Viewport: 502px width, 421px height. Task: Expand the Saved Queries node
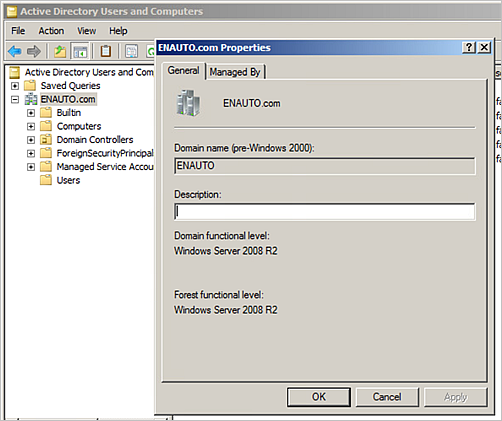click(x=15, y=86)
